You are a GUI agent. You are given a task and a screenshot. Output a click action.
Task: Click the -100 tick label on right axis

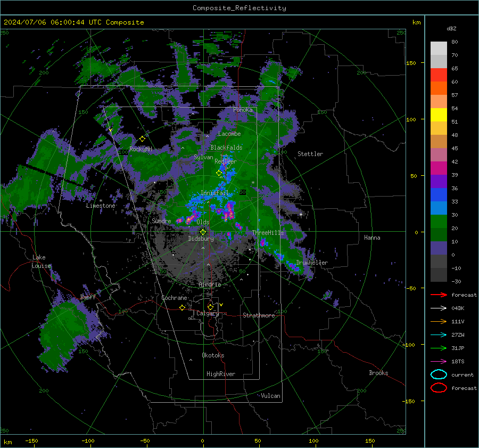409,345
